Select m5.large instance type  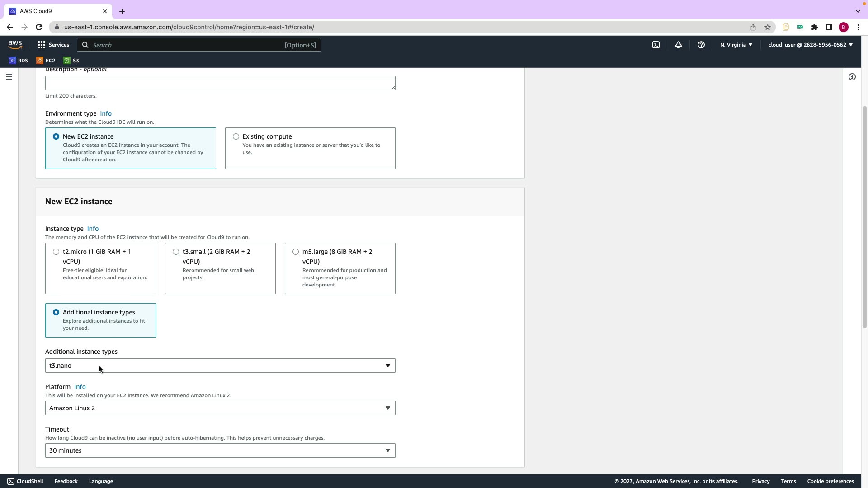pyautogui.click(x=296, y=252)
